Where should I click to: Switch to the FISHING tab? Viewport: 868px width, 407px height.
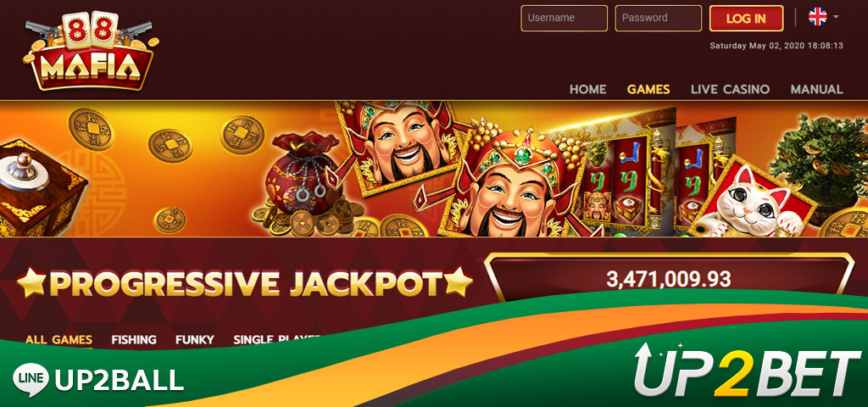(x=134, y=339)
